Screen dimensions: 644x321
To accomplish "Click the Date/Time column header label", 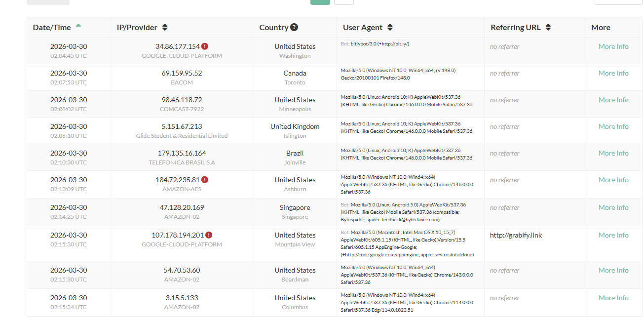I will coord(52,28).
